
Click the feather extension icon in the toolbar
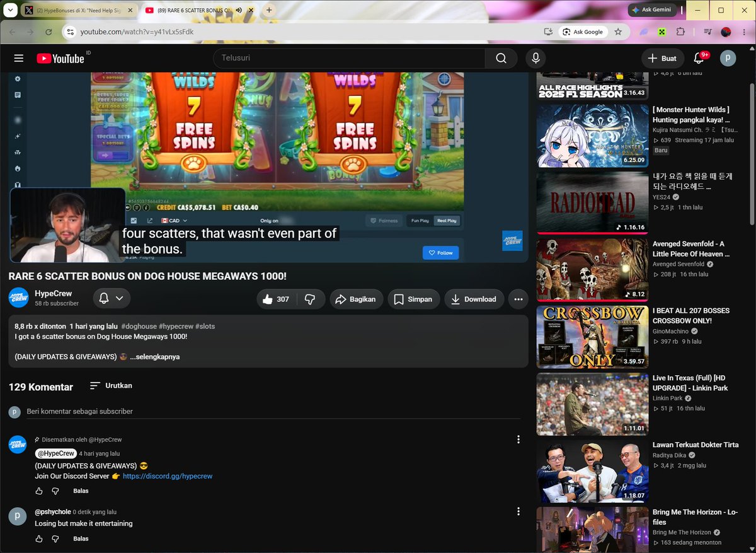click(644, 32)
